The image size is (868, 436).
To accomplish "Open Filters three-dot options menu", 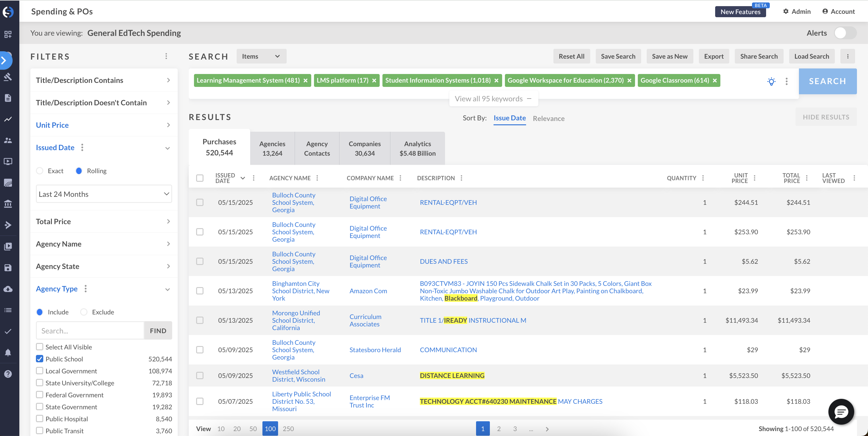I will (166, 56).
